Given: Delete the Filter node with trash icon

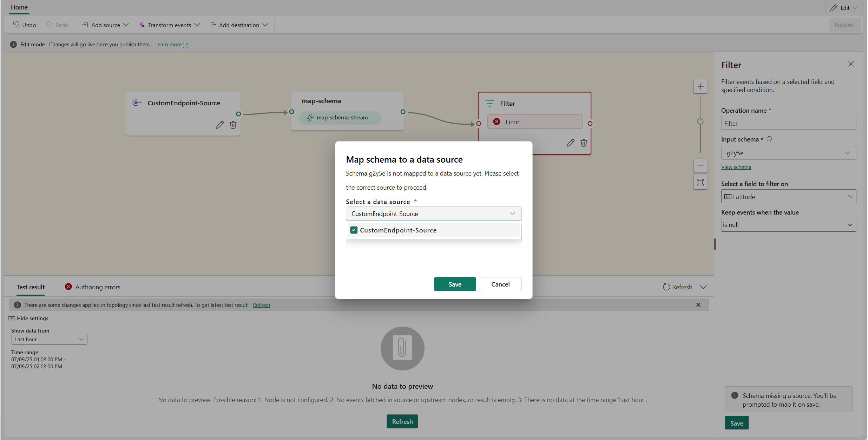Looking at the screenshot, I should click(584, 143).
